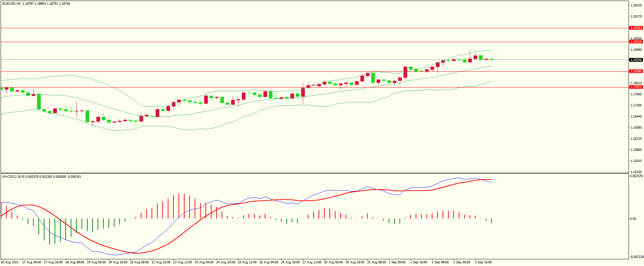
Task: Click the MACD zero level 0.00 label
Action: click(633, 219)
